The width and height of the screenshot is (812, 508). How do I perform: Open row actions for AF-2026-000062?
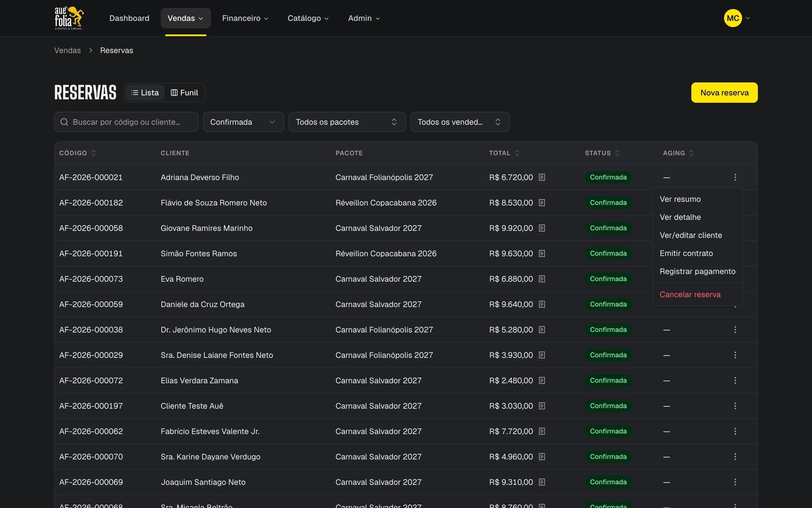735,431
